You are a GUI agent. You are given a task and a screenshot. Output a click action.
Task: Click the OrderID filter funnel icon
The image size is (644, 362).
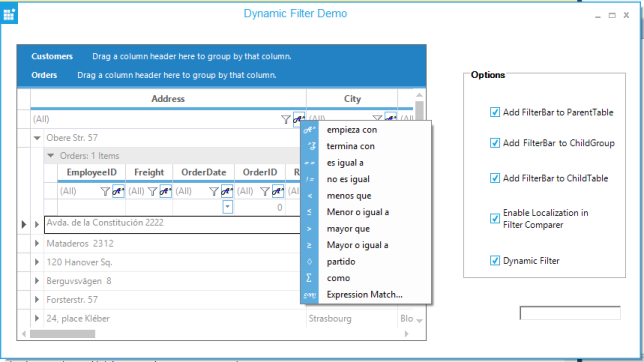(x=265, y=191)
